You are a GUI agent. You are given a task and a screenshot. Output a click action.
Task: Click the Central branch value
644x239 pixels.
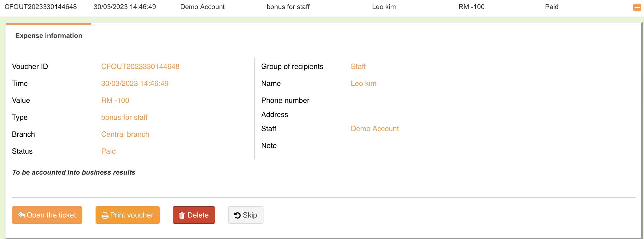125,134
